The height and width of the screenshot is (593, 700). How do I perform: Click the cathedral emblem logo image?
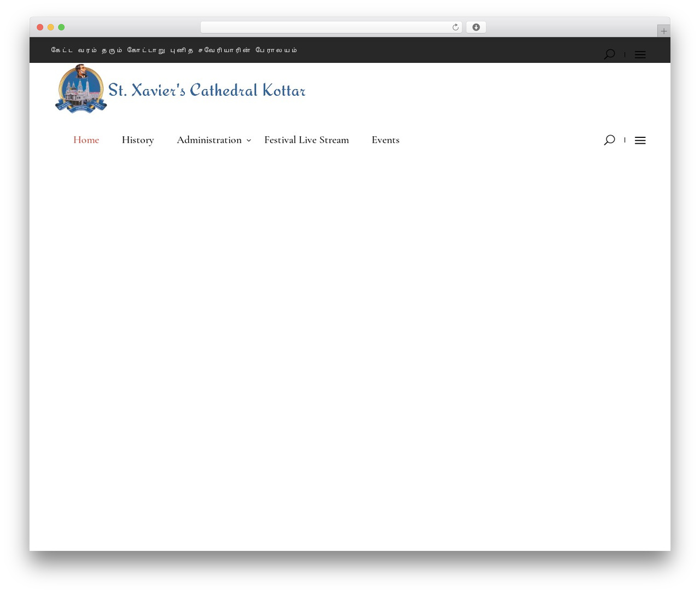point(81,89)
